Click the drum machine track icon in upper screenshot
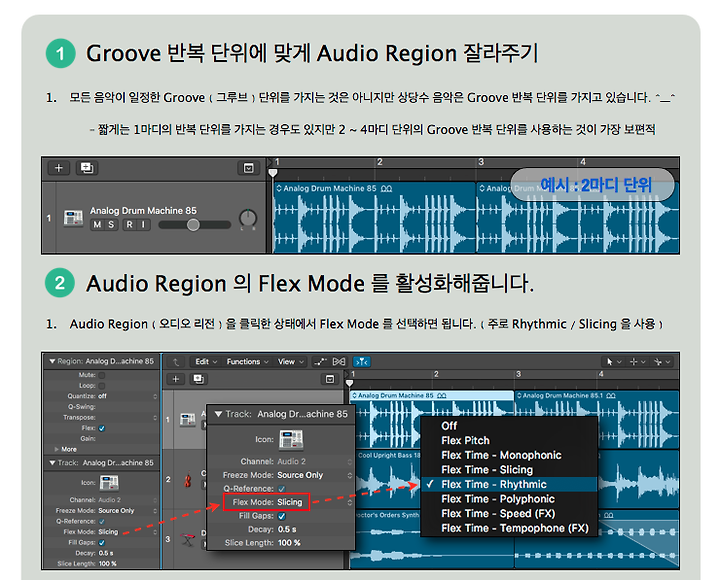The width and height of the screenshot is (720, 580). click(73, 218)
